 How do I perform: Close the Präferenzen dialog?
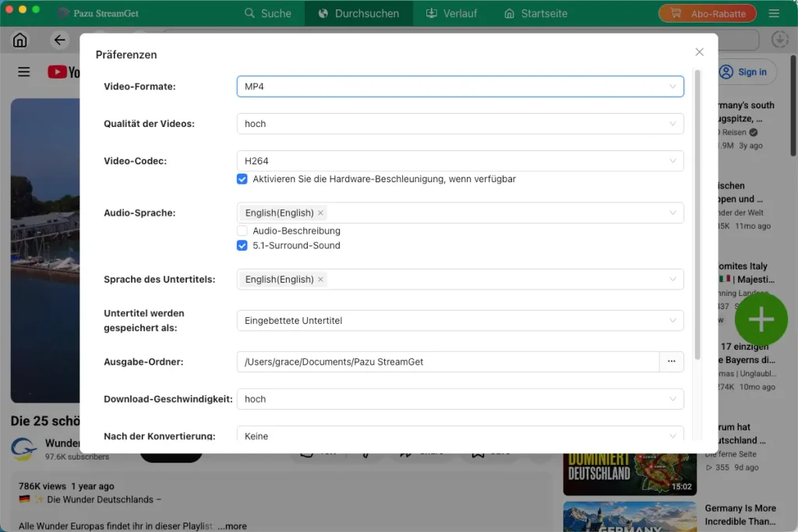click(699, 52)
